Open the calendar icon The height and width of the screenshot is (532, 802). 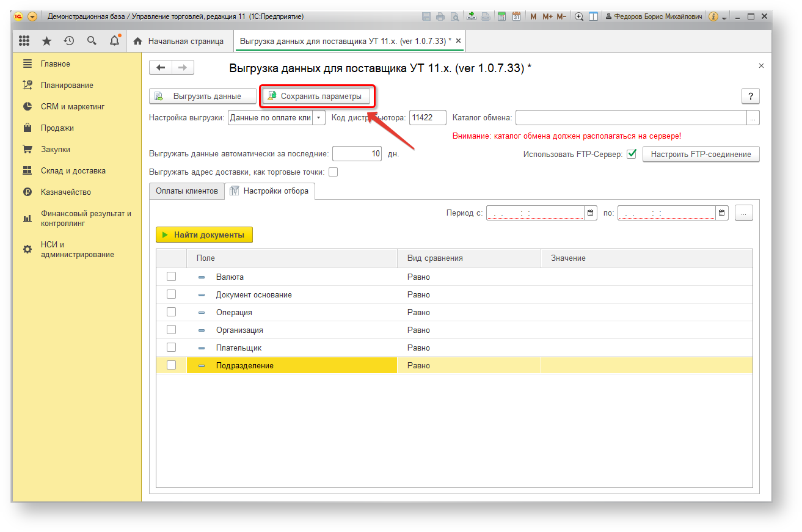tap(516, 16)
